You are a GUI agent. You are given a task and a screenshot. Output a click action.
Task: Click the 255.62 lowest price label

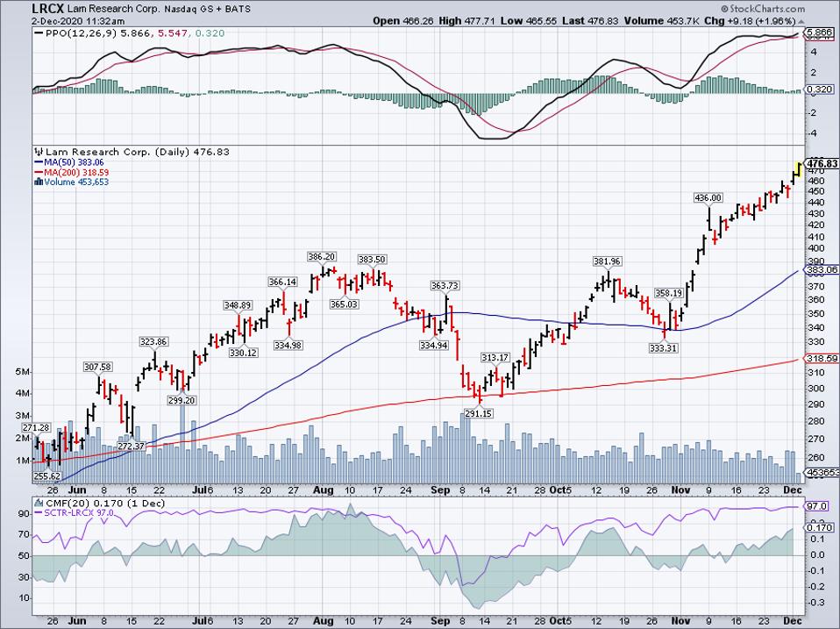[46, 475]
